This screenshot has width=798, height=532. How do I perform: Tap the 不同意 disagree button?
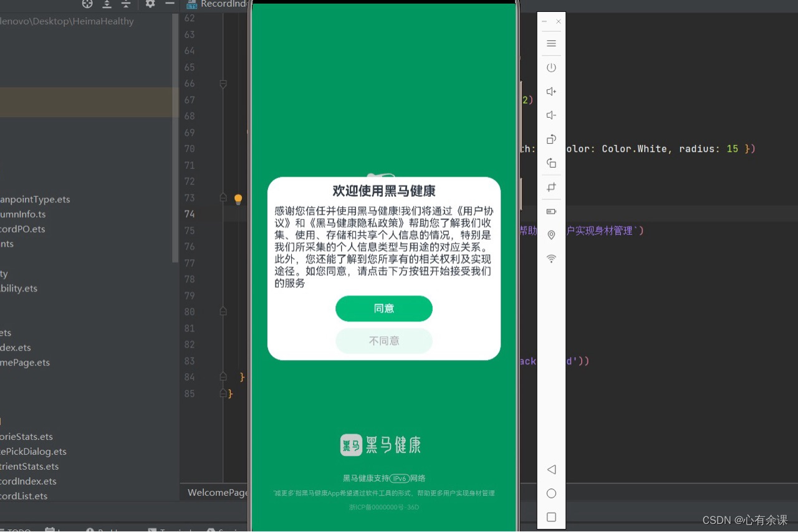click(384, 341)
